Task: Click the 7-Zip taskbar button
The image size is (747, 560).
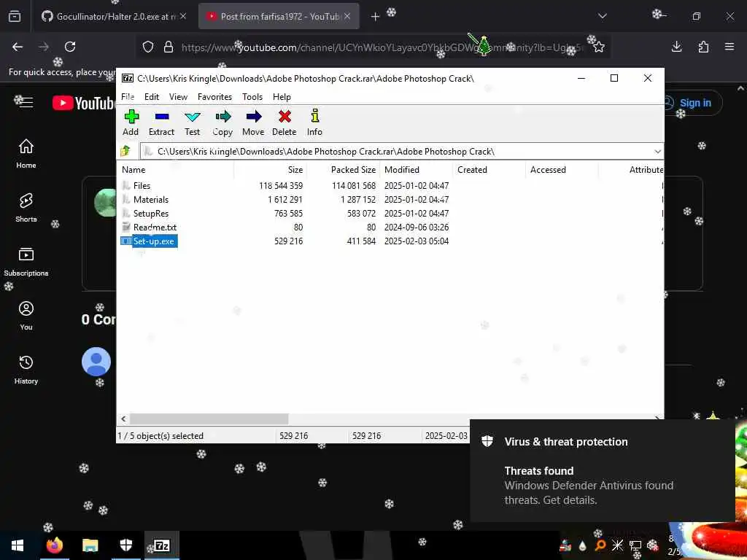Action: (x=162, y=545)
